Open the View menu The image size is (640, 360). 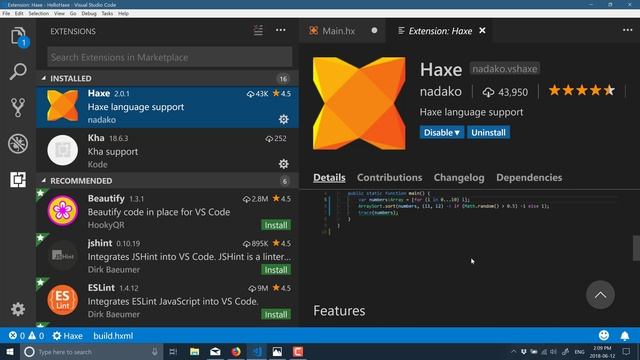tap(59, 13)
